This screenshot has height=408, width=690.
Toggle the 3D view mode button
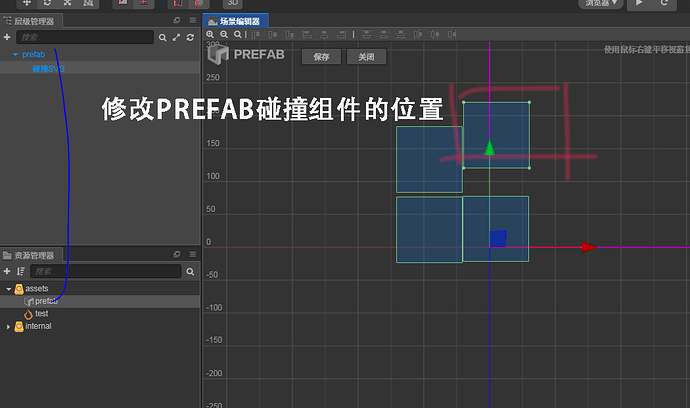click(x=233, y=3)
